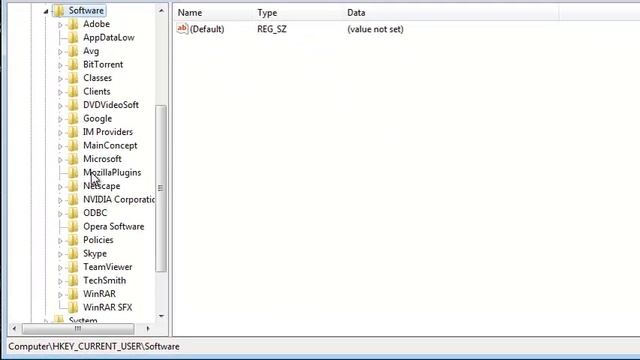
Task: Click the BitTorrent folder icon
Action: point(73,64)
